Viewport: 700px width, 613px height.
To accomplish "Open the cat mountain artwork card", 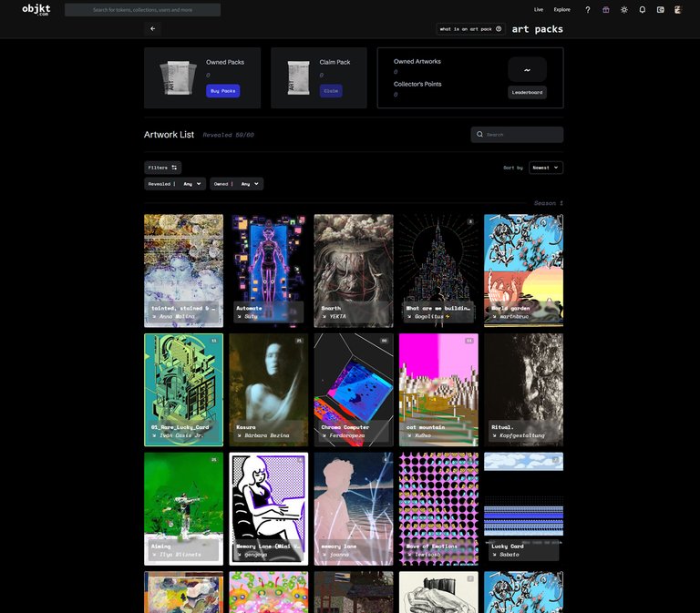I will 438,390.
